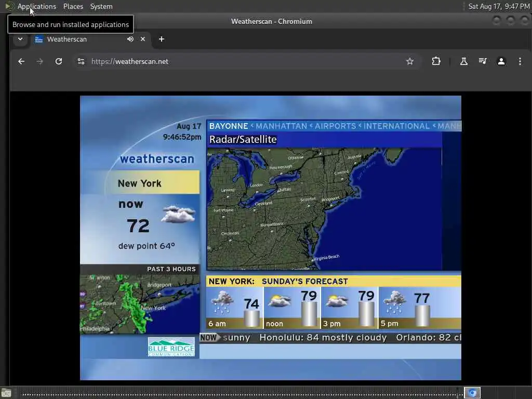This screenshot has height=399, width=532.
Task: Click the Radar/Satellite heading
Action: [243, 139]
